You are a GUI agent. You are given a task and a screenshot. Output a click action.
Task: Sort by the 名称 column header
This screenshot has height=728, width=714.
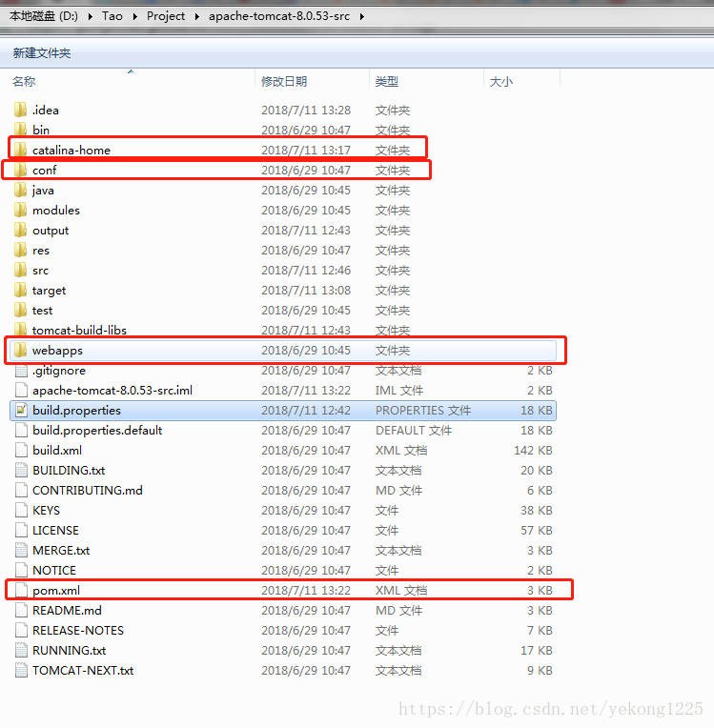coord(24,81)
